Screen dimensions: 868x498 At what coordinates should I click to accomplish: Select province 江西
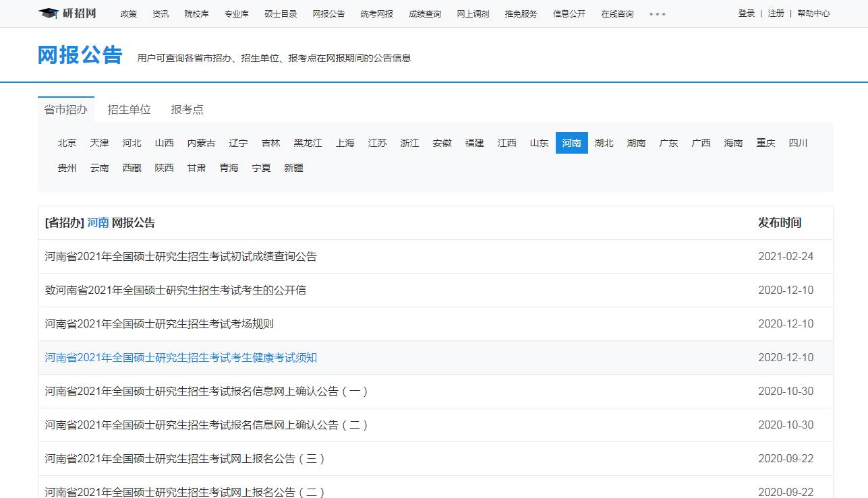click(507, 143)
